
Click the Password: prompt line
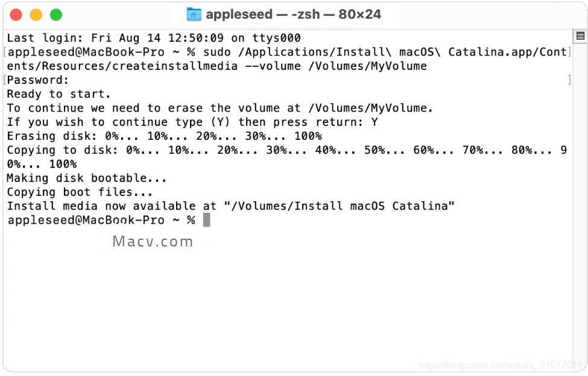tap(36, 80)
